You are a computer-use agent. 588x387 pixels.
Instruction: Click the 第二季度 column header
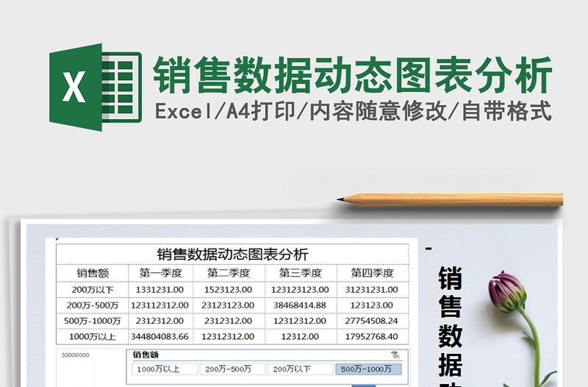pos(229,273)
